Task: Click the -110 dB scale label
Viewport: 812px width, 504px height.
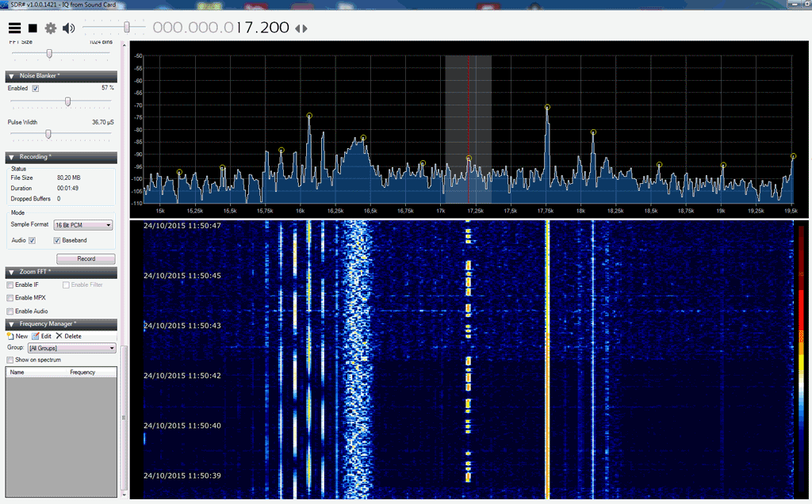Action: tap(137, 204)
